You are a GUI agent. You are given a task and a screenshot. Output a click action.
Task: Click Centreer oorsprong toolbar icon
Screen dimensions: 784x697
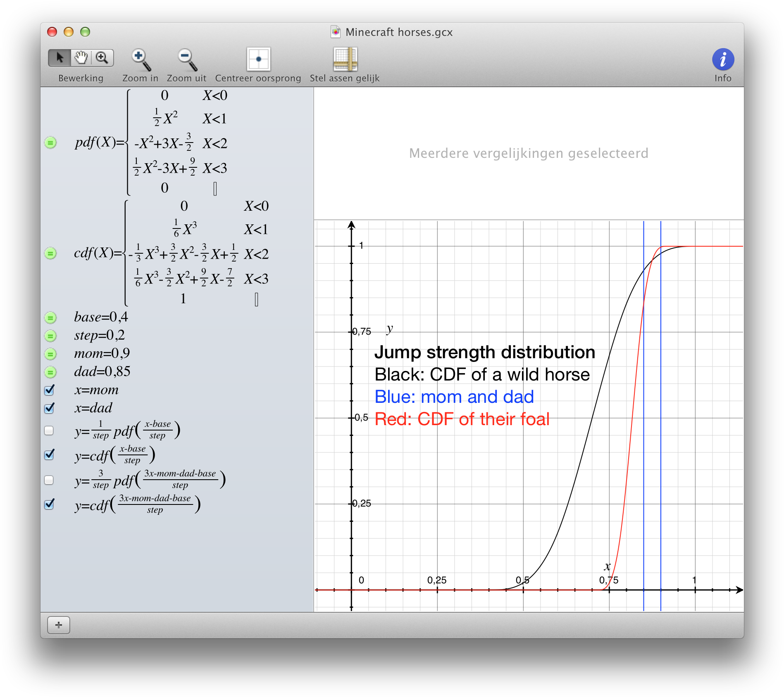(258, 59)
